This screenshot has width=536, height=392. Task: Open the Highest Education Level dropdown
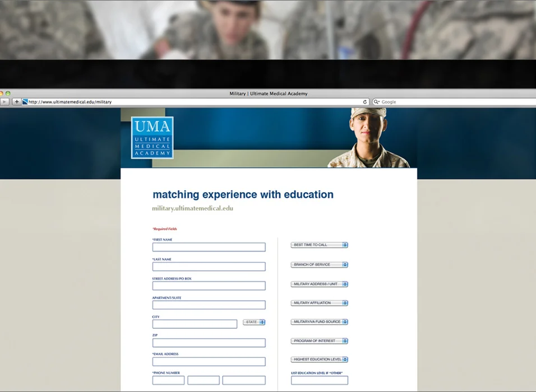[319, 359]
